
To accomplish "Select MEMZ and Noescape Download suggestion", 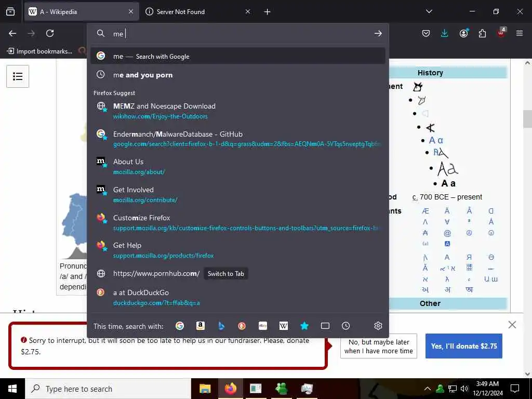I will pyautogui.click(x=237, y=111).
